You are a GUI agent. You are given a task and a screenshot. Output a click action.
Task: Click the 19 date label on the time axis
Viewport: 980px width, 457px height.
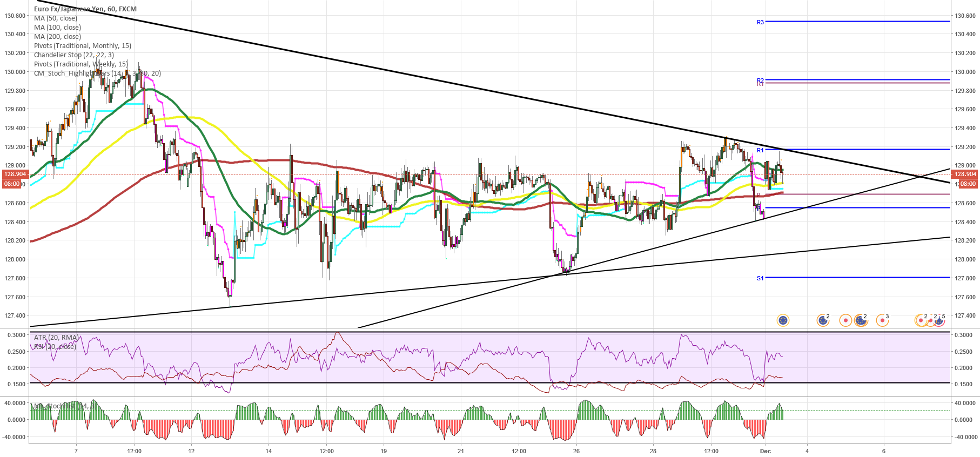(384, 451)
